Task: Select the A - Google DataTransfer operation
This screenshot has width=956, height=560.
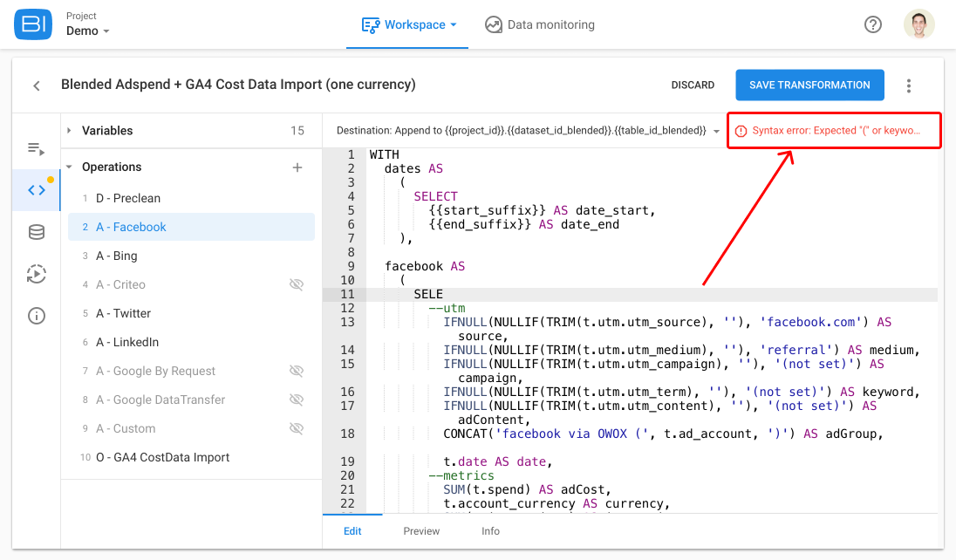Action: [x=191, y=400]
